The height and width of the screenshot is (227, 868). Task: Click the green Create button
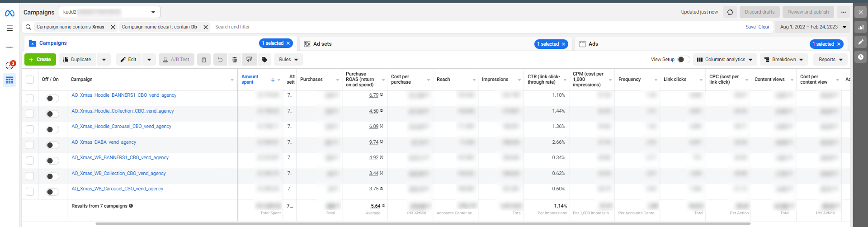coord(40,60)
